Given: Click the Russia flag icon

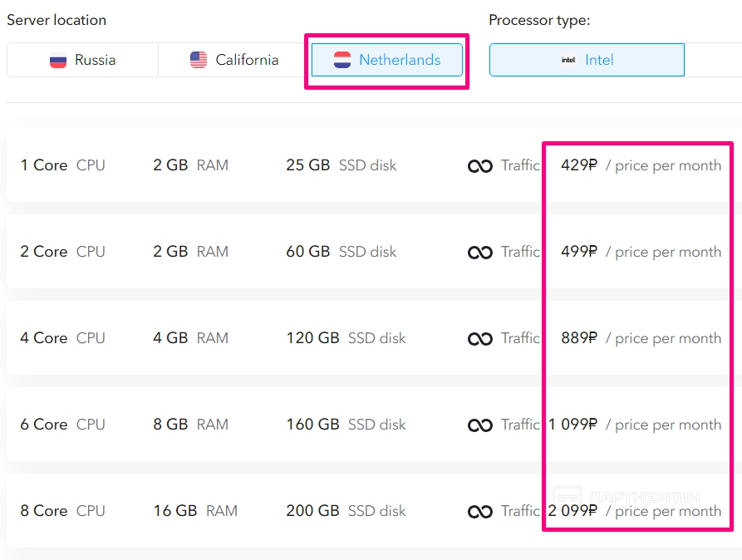Looking at the screenshot, I should 58,60.
